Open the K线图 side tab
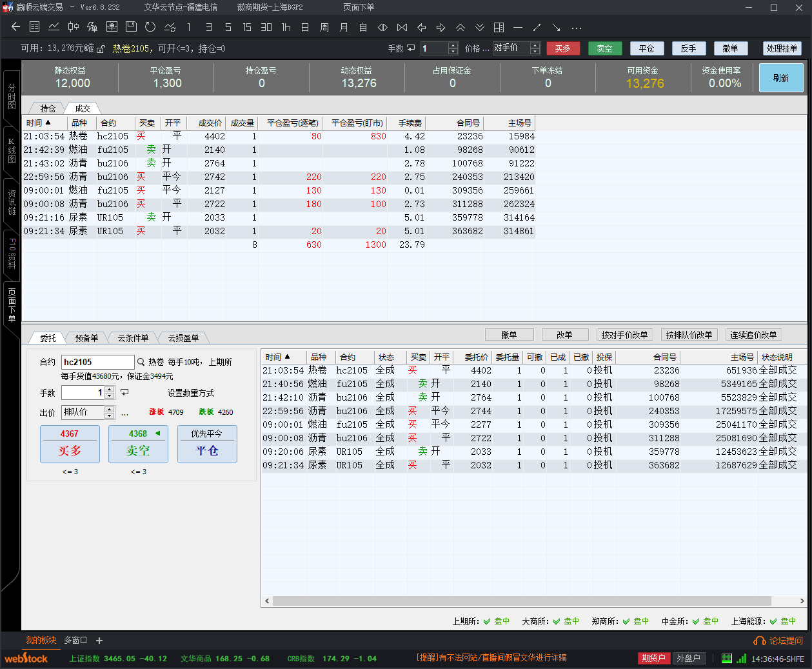Viewport: 812px width, 669px height. click(12, 150)
